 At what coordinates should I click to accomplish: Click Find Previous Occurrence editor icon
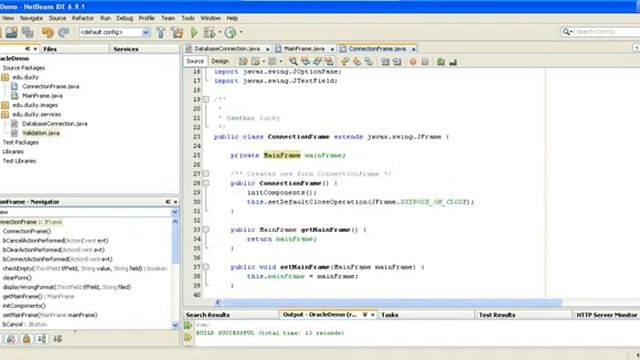[305, 62]
